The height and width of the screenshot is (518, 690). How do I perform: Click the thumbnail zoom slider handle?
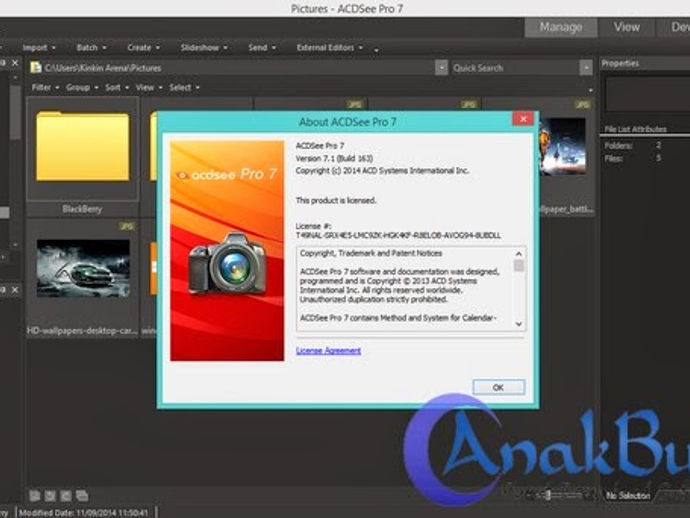tap(548, 495)
